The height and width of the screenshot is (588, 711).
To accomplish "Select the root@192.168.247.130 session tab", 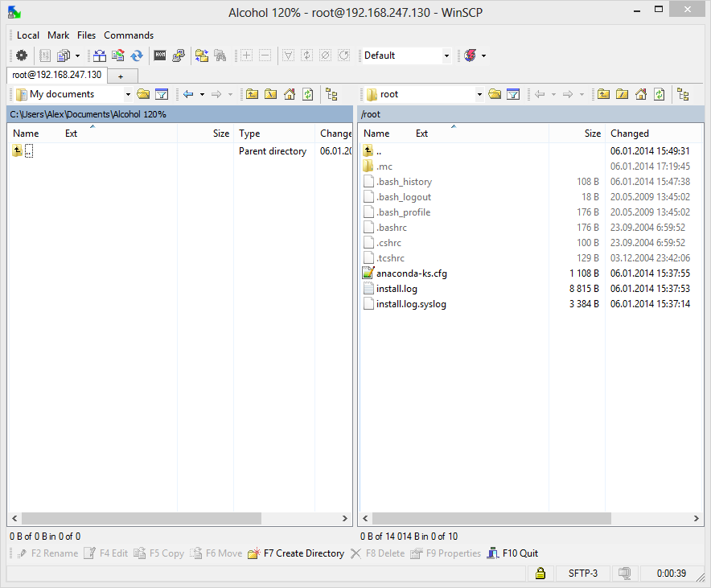I will click(56, 75).
